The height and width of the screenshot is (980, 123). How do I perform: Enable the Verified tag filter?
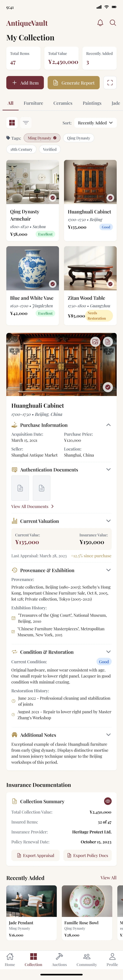(50, 150)
